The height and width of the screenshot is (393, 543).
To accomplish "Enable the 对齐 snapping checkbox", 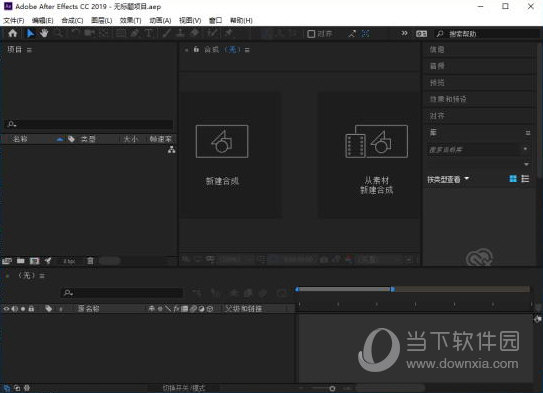I will (311, 34).
